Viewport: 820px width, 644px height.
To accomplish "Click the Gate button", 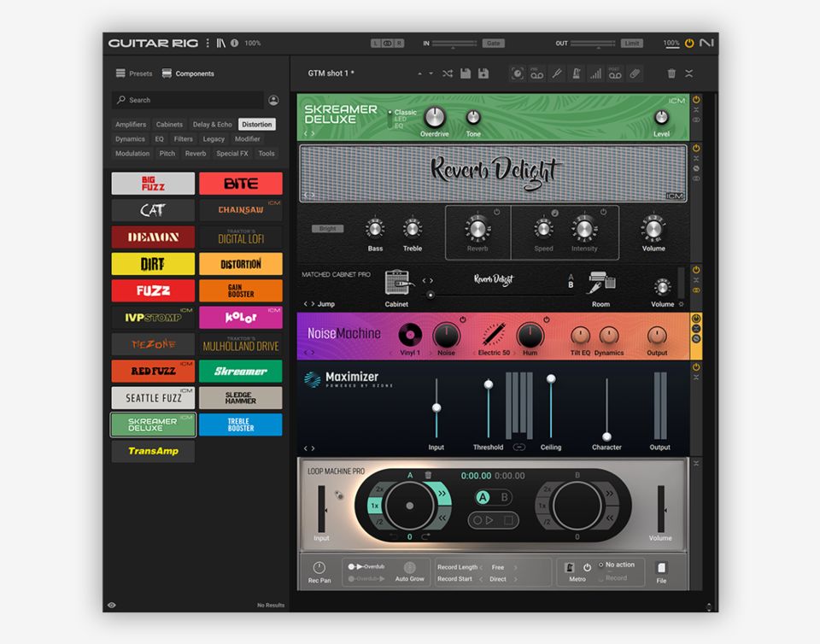I will [494, 43].
